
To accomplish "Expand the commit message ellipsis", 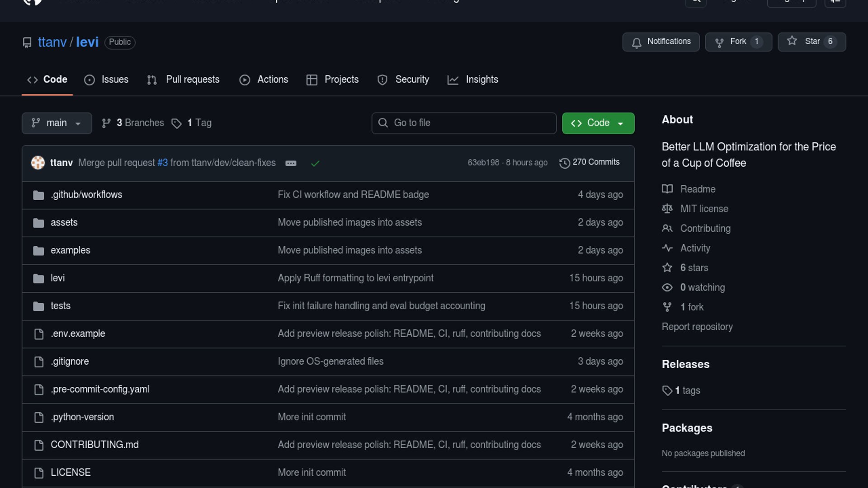I will [x=291, y=163].
